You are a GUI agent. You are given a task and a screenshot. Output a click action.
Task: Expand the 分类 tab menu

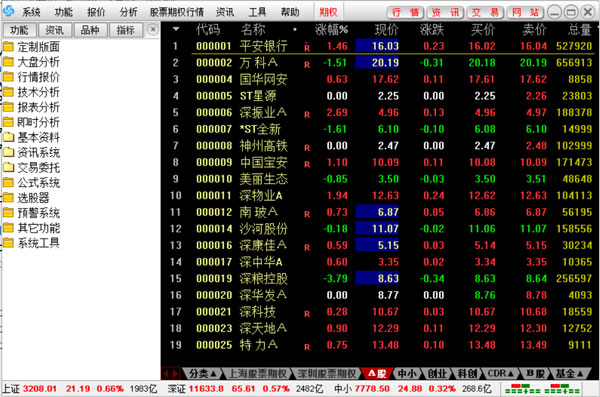[203, 373]
